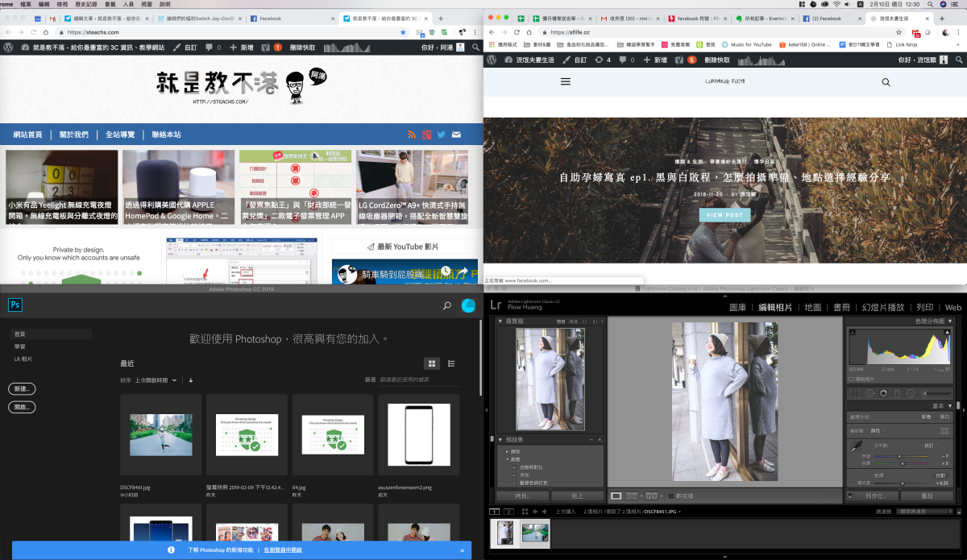The width and height of the screenshot is (967, 560).
Task: Toggle the sync switch beside 同步化 button
Action: pos(851,496)
